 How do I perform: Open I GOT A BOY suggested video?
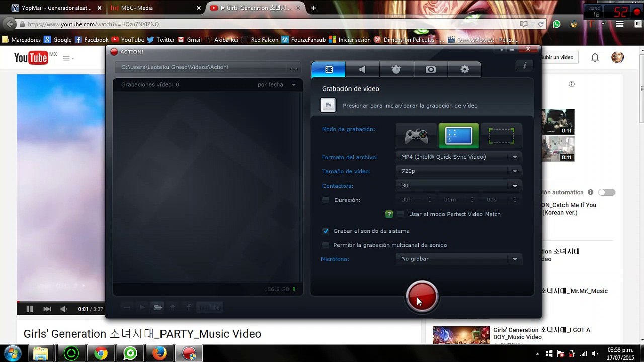pyautogui.click(x=541, y=334)
